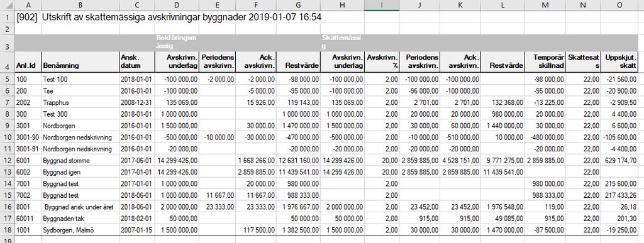Select the cell containing Trapphus
This screenshot has width=644, height=243.
(80, 102)
